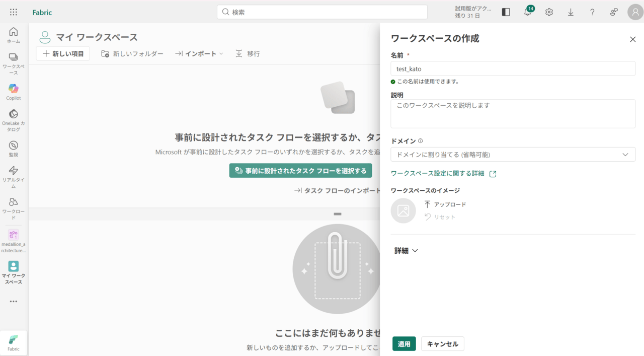The image size is (644, 356).
Task: Open リアルタイム hub in sidebar
Action: [x=14, y=176]
